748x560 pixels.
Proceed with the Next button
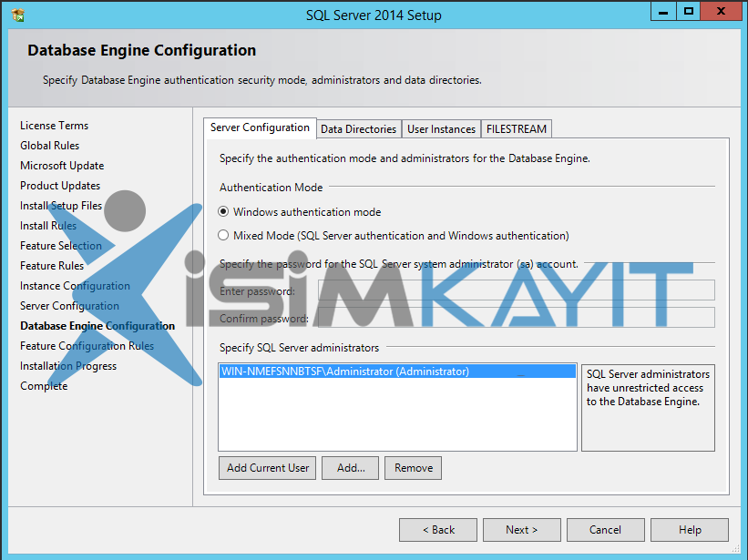coord(522,530)
